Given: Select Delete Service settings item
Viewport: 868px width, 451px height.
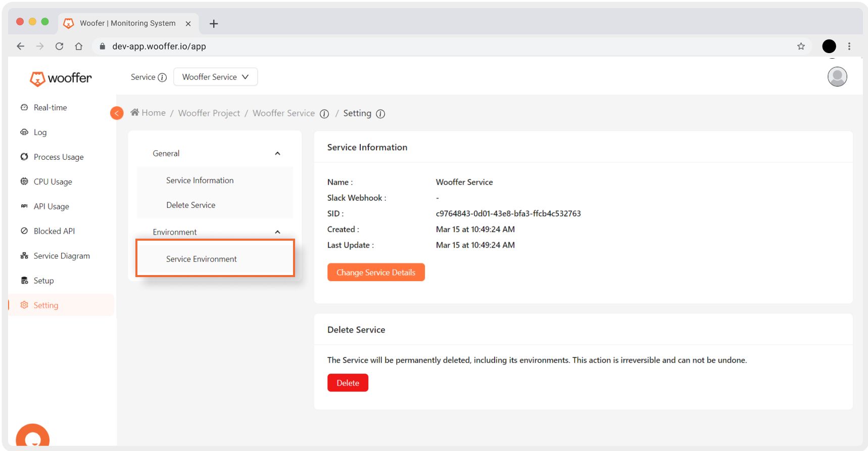Looking at the screenshot, I should click(x=191, y=205).
